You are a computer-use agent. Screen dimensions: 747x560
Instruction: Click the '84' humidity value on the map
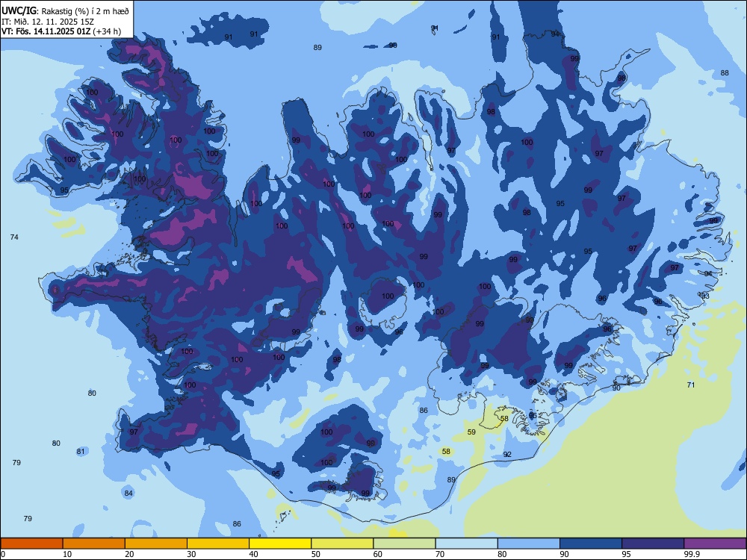pyautogui.click(x=128, y=493)
